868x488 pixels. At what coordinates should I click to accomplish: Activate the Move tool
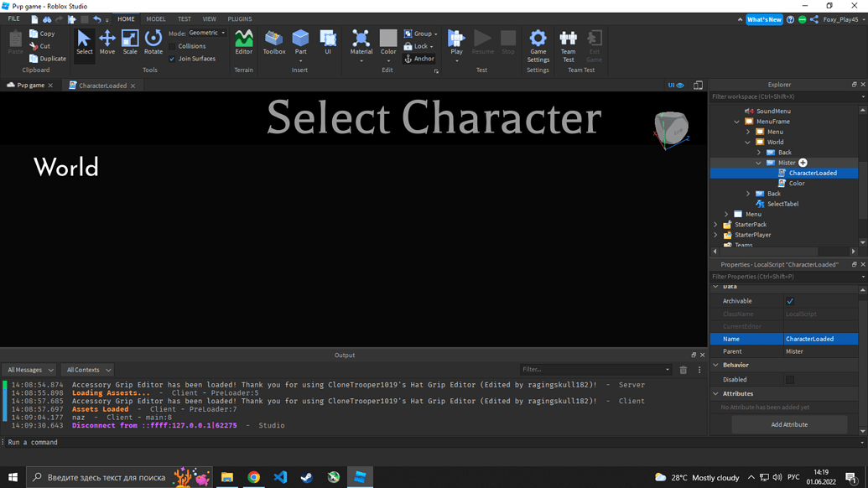[107, 43]
